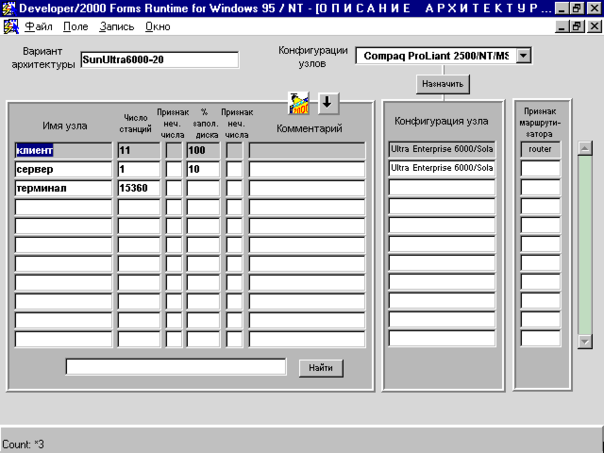Screen dimensions: 604x453
Task: Click the router flag cell in second row
Action: coord(540,168)
